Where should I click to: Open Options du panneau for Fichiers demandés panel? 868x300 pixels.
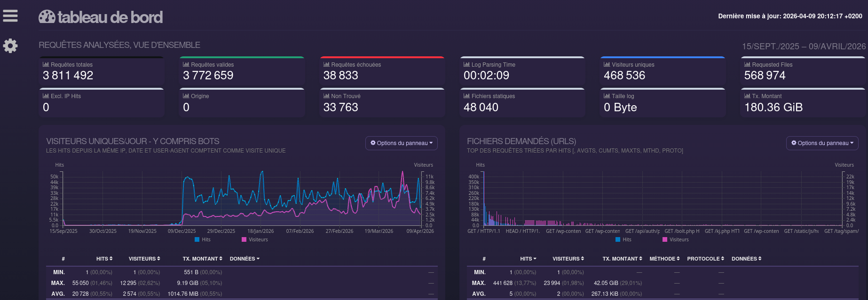click(822, 143)
